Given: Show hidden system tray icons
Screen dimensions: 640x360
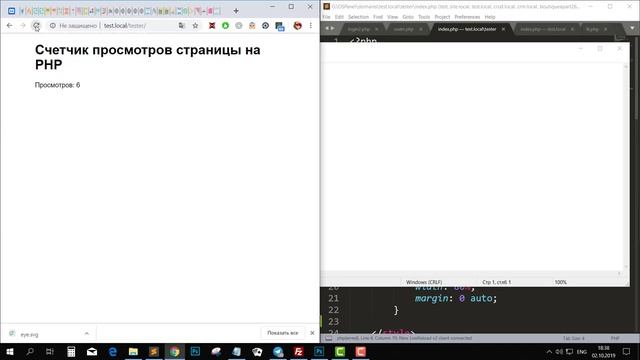Looking at the screenshot, I should 549,351.
